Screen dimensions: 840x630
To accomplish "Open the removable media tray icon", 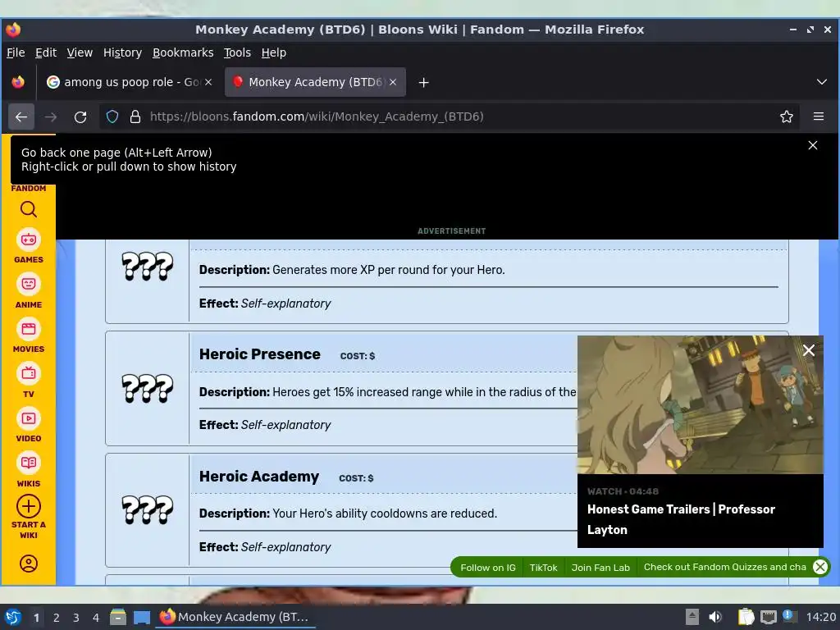I will pyautogui.click(x=692, y=617).
